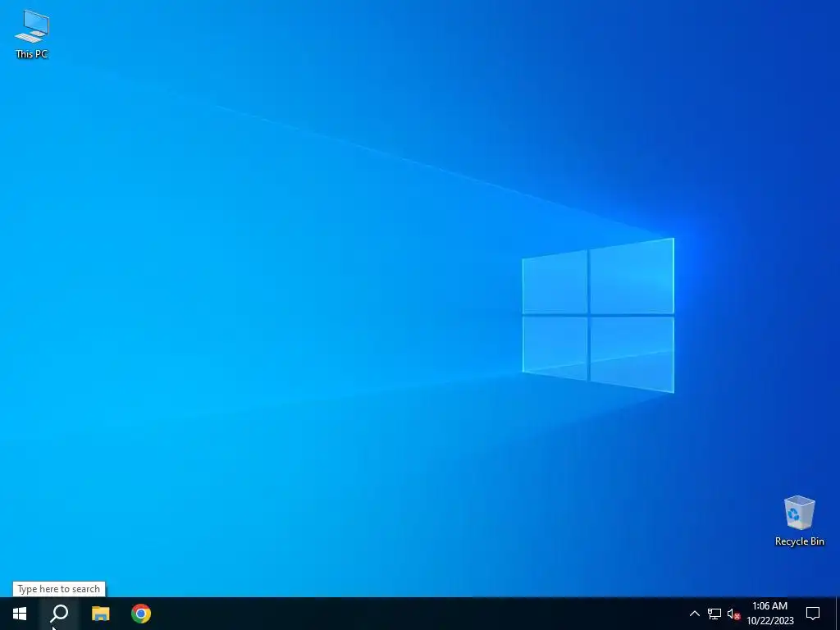This screenshot has width=840, height=630.
Task: Select the Recycle Bin desktop icon
Action: [x=799, y=521]
